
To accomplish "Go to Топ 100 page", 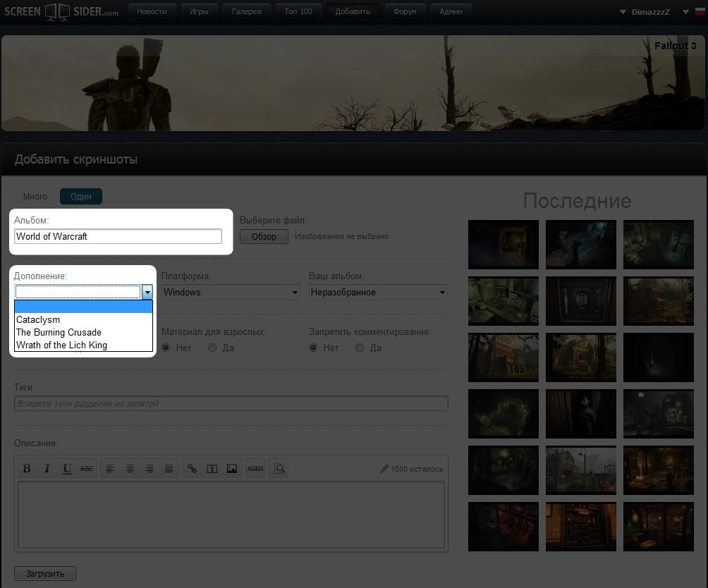I will point(298,12).
